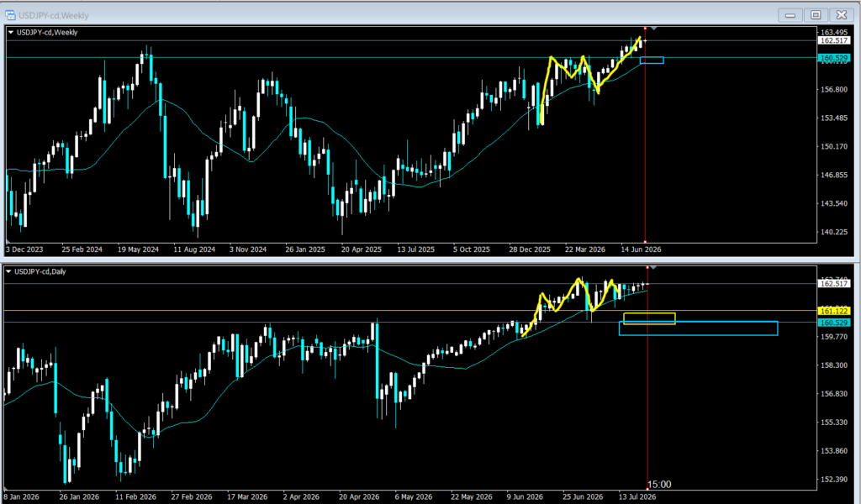
Task: Click the 20 Apr 2026 date label
Action: [x=358, y=497]
